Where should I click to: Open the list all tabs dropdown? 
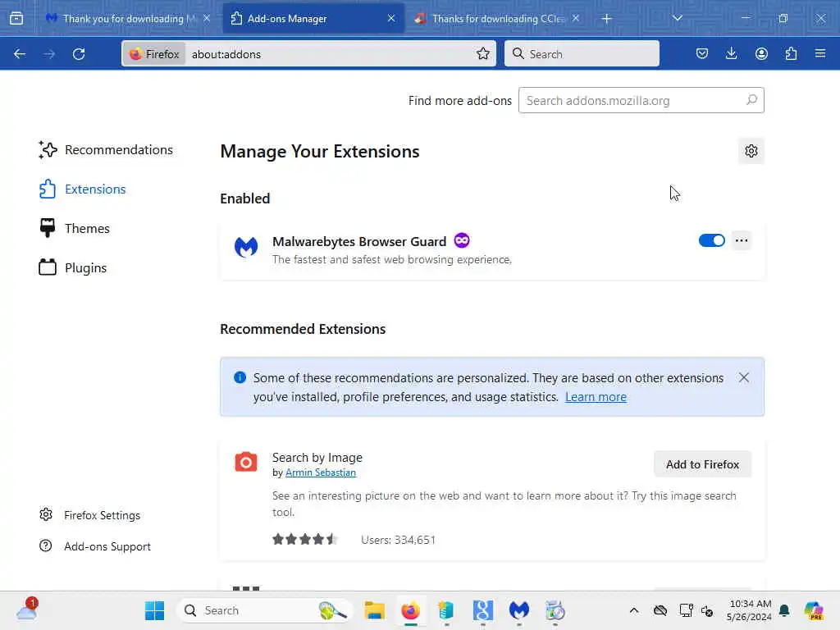click(x=677, y=18)
